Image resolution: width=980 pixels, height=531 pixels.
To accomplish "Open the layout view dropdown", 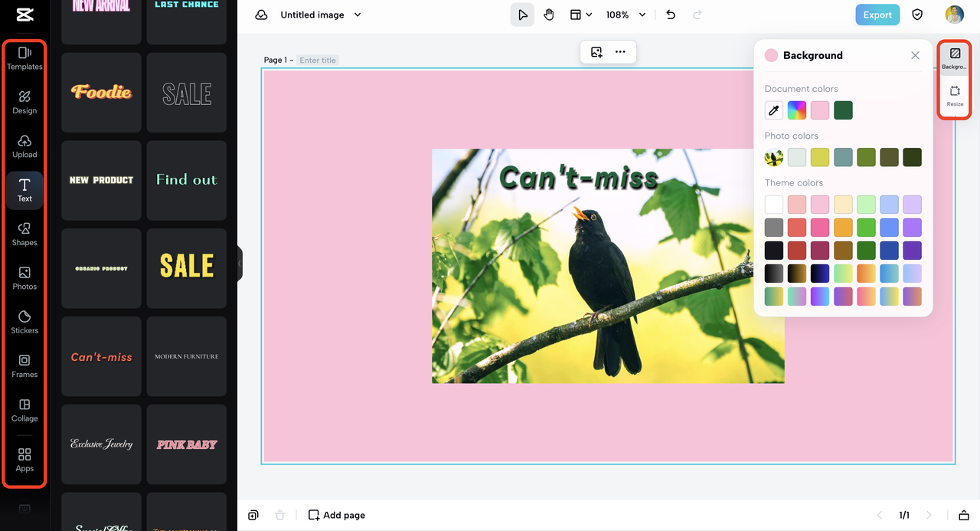I will [x=581, y=15].
